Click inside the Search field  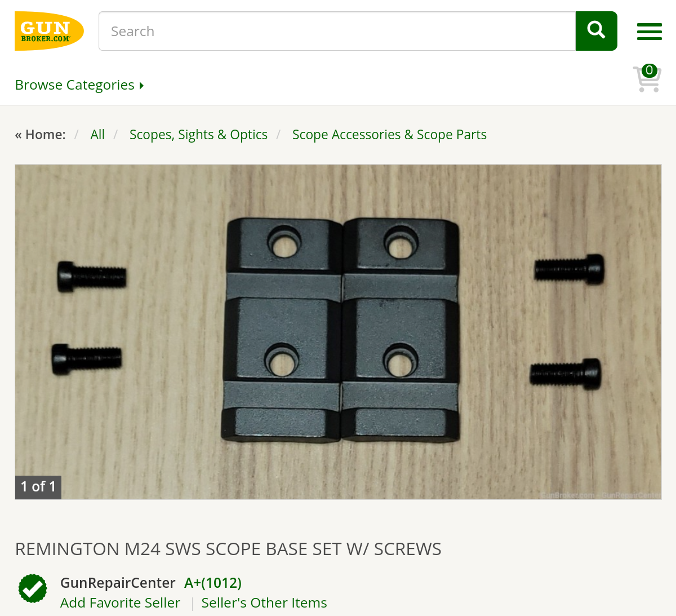(x=337, y=31)
